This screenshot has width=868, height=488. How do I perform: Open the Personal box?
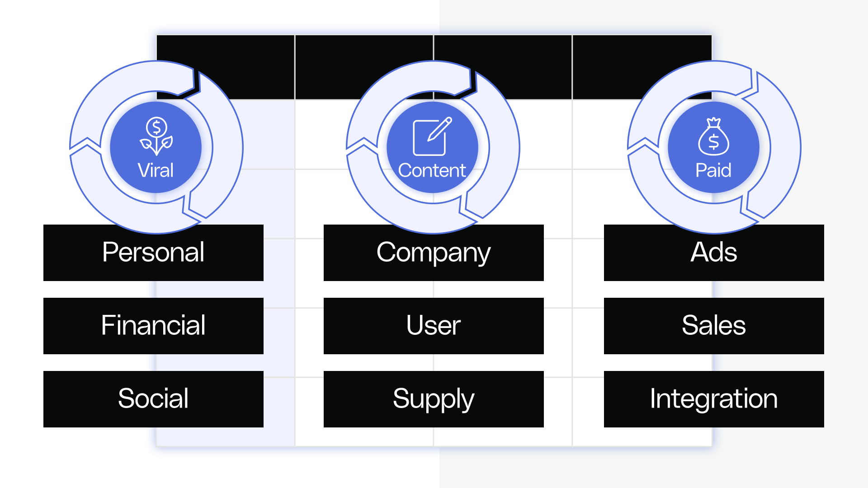pos(153,253)
